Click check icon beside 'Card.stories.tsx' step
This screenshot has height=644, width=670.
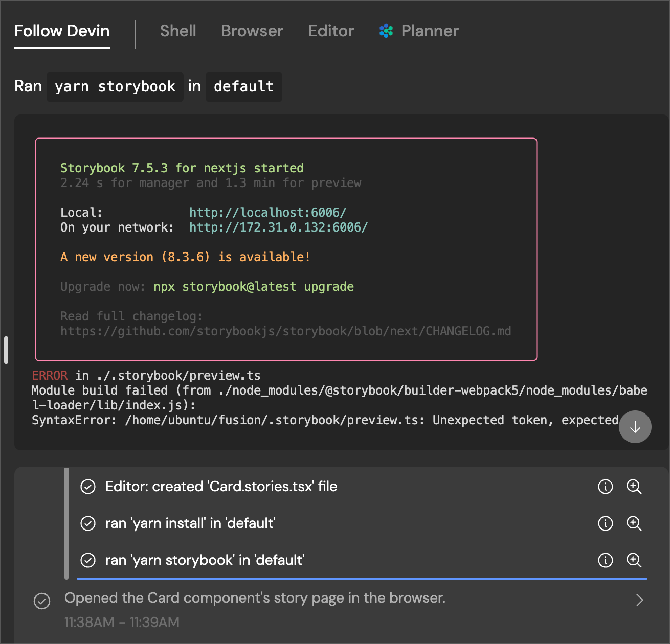coord(88,487)
